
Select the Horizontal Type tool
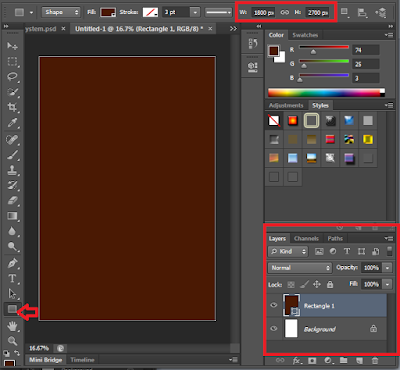click(12, 278)
